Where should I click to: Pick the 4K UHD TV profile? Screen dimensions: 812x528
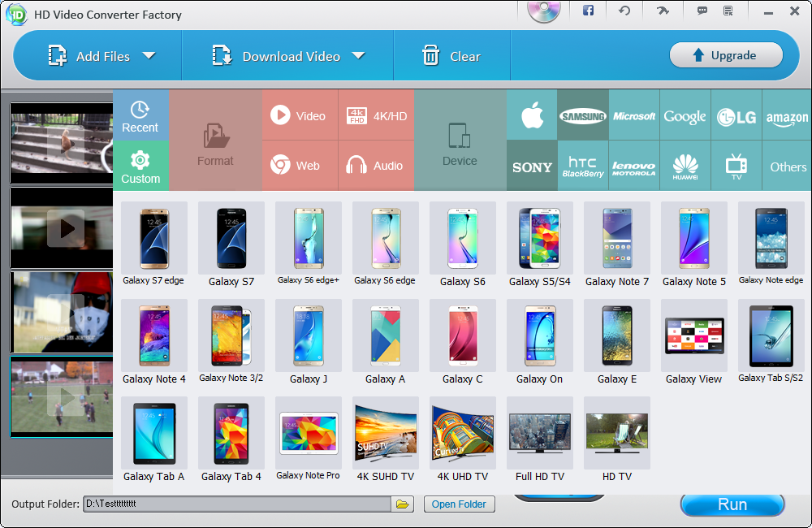[463, 439]
